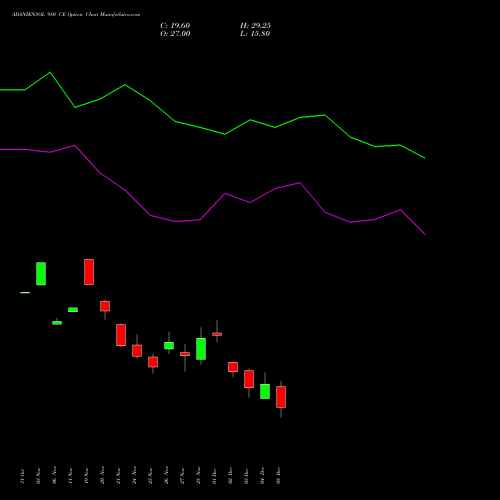Viewport: 500px width, 500px height.
Task: Select the close value C: 19.60
Action: coord(175,26)
